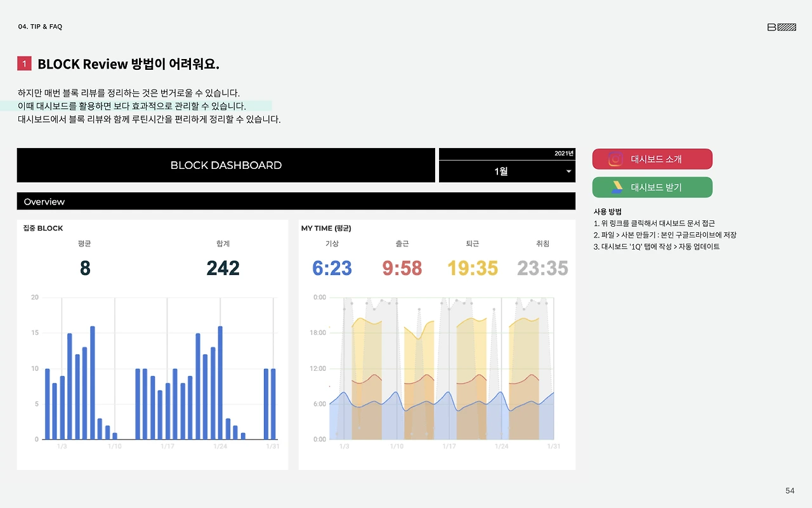
Task: Click the 평균 value showing 8
Action: (84, 267)
